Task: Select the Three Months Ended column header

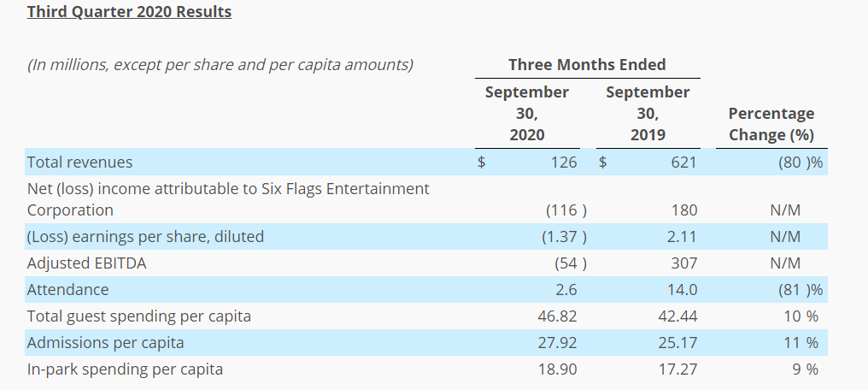Action: point(587,65)
